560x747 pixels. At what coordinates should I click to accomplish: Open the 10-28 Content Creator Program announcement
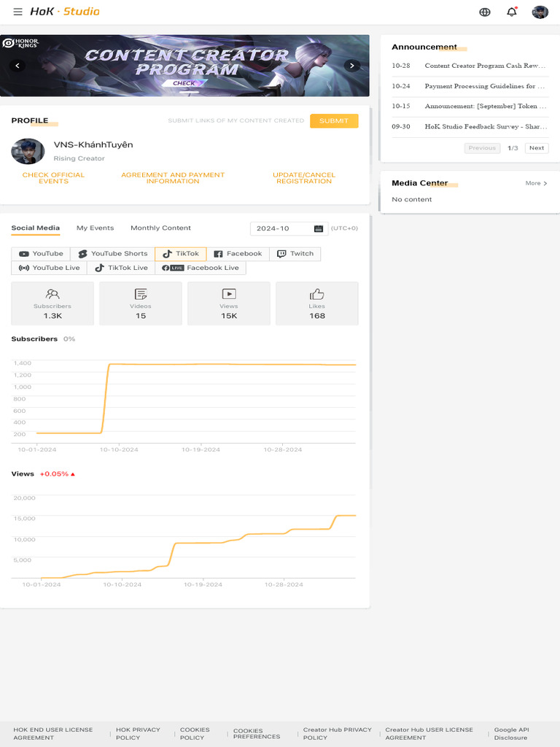pyautogui.click(x=470, y=66)
